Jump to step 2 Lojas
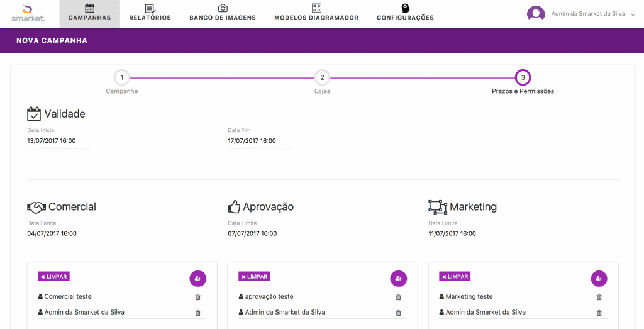The width and height of the screenshot is (644, 329). pos(322,78)
